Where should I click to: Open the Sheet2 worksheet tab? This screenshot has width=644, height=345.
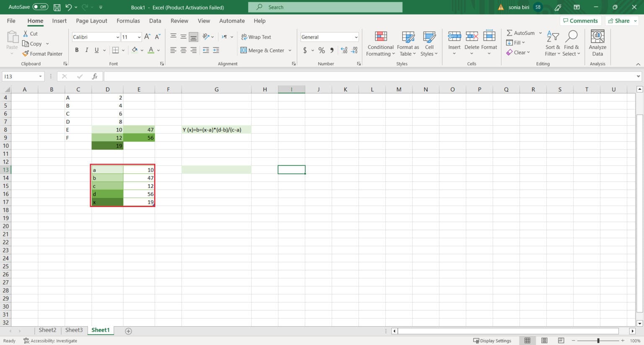pyautogui.click(x=47, y=330)
